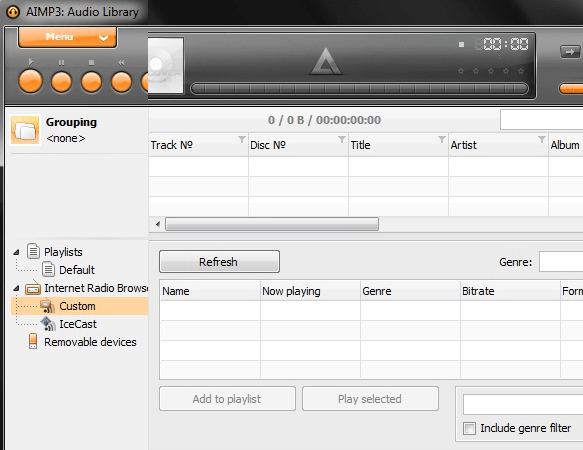Open the Artist column filter

(x=542, y=139)
